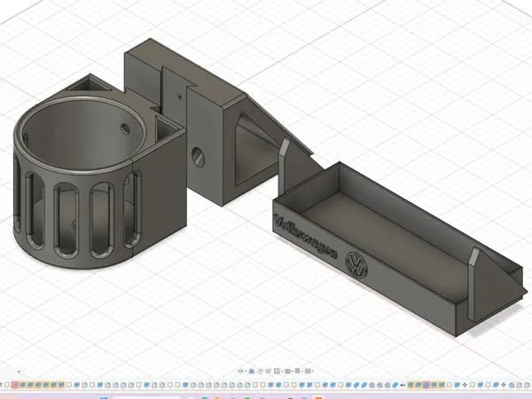Click the Viewports layout icon
The height and width of the screenshot is (399, 532).
[x=308, y=372]
